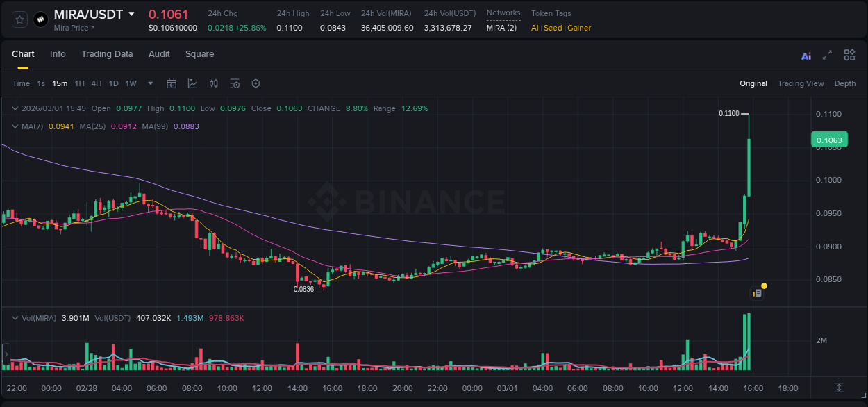Toggle Original chart mode

[x=753, y=83]
